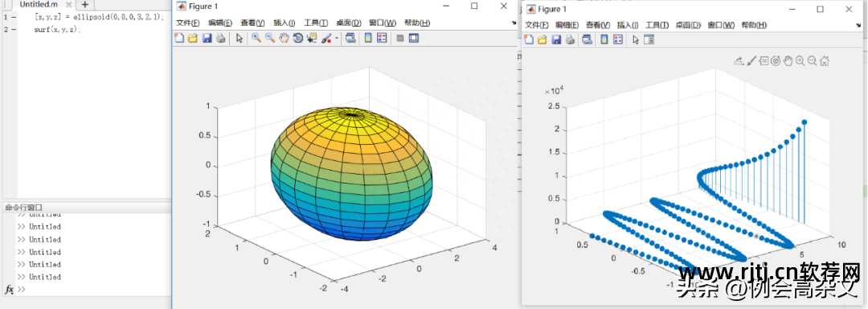Insert Colorbar in stem plot window toolbar
Viewport: 868px width, 309px height.
point(604,39)
